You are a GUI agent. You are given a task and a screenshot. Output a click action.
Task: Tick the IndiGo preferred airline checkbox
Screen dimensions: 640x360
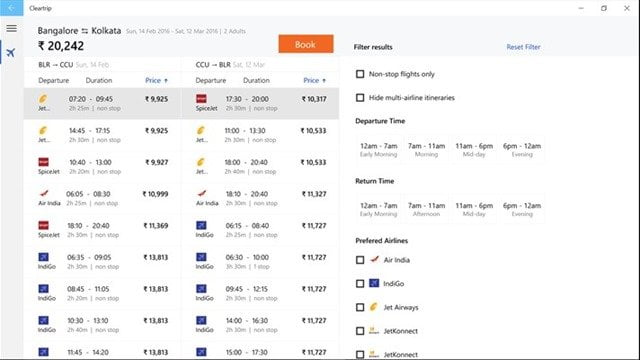click(x=360, y=284)
